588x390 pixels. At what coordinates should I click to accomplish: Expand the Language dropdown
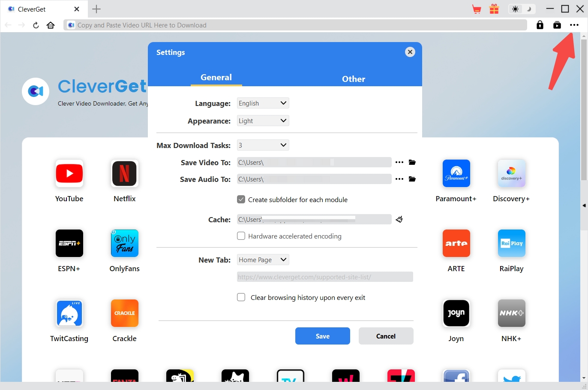[x=263, y=103]
